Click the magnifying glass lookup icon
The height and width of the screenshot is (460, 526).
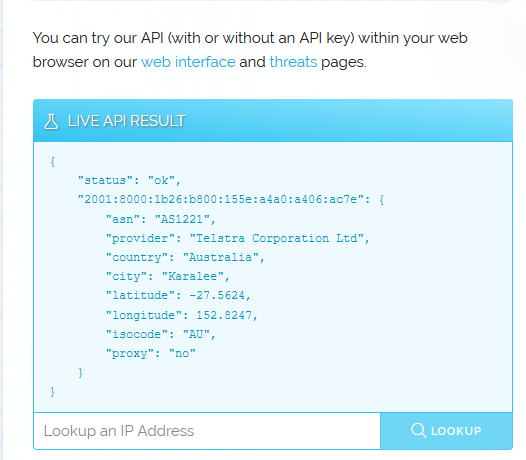pyautogui.click(x=419, y=430)
